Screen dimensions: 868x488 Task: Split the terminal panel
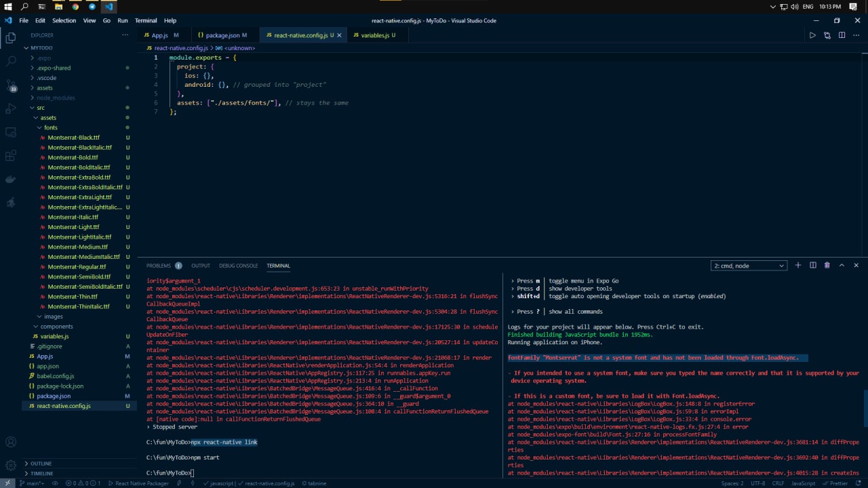pos(812,265)
